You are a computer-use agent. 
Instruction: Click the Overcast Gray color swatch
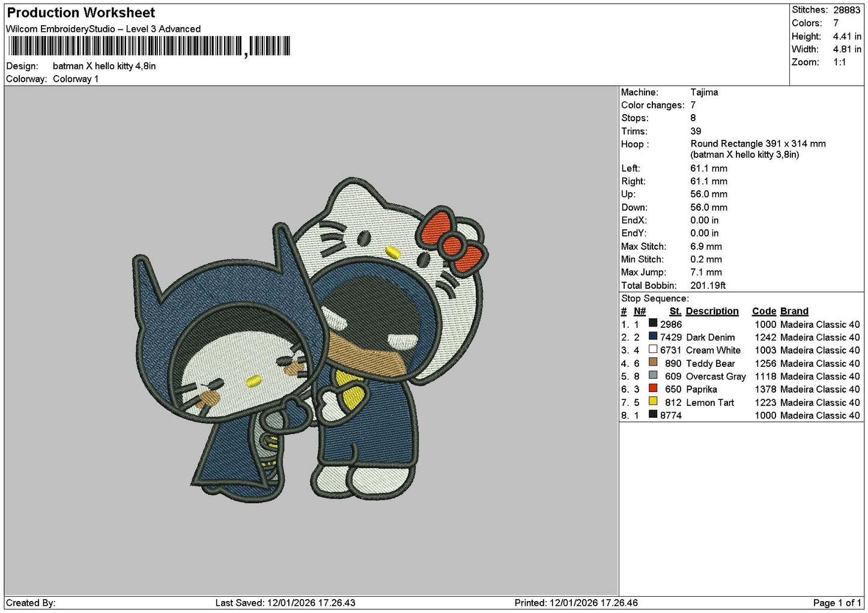click(653, 376)
